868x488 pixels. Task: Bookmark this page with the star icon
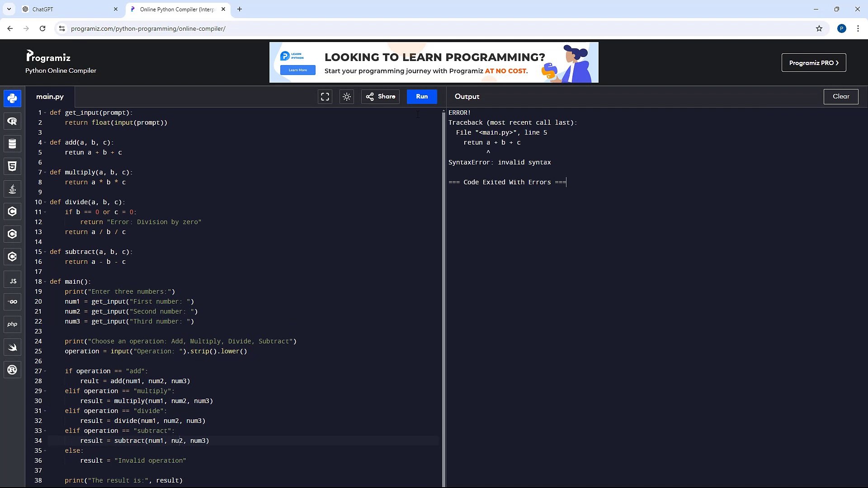[819, 28]
